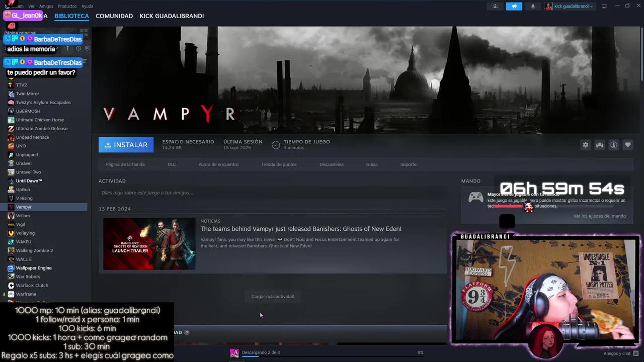This screenshot has width=644, height=362.
Task: Open Ver los ajustes del mando link
Action: (599, 216)
